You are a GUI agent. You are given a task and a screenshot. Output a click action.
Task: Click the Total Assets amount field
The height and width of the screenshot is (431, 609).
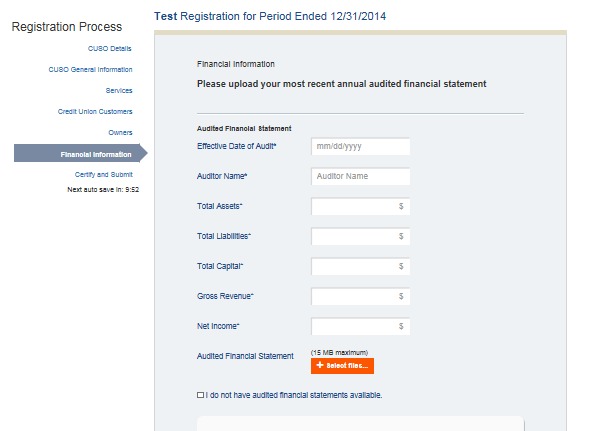click(x=355, y=206)
